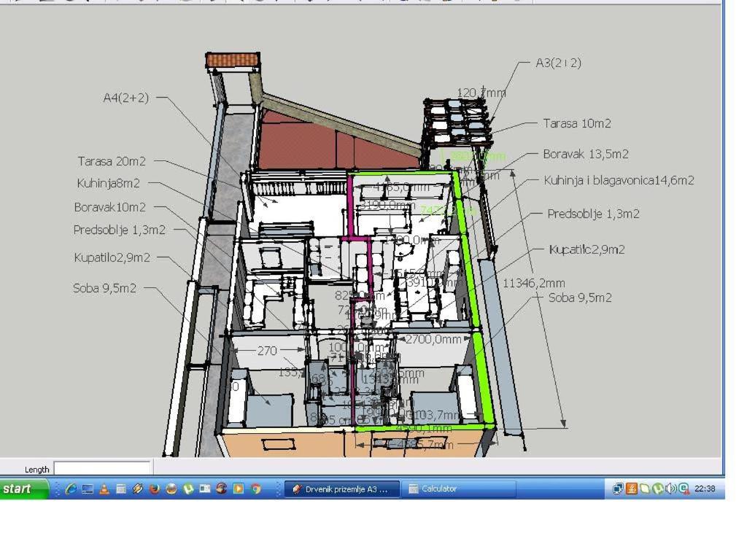This screenshot has height=560, width=747.
Task: Launch Winamp from the Quick Launch bar
Action: 138,489
